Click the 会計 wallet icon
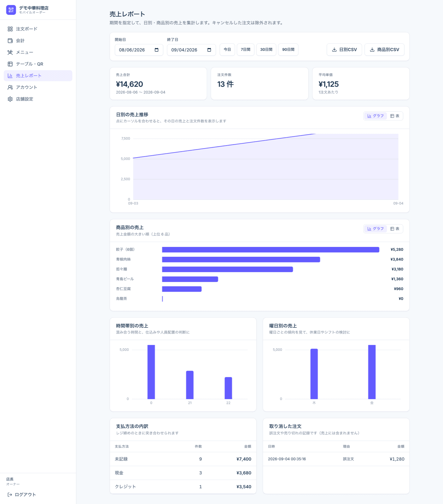The width and height of the screenshot is (443, 504). click(10, 41)
